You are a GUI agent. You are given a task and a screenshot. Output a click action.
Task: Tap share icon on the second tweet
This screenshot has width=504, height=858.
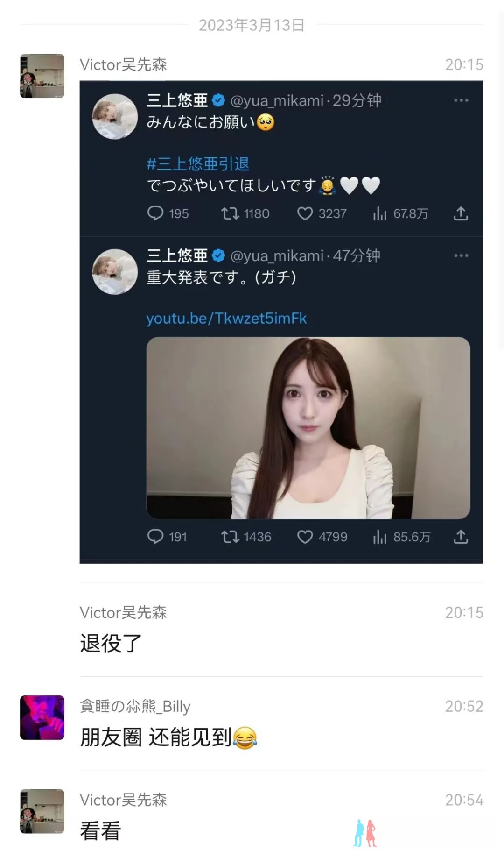461,537
